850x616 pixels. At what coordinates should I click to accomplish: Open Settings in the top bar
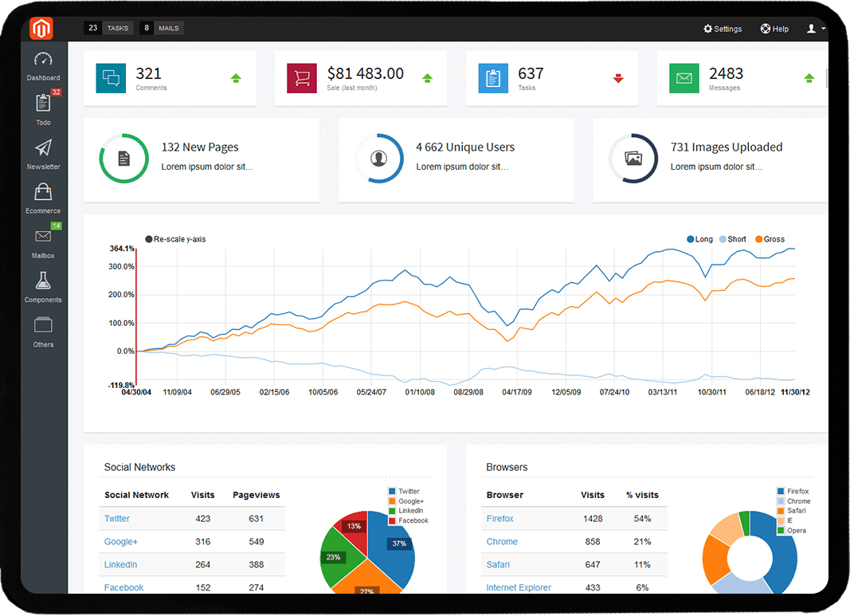(x=722, y=29)
